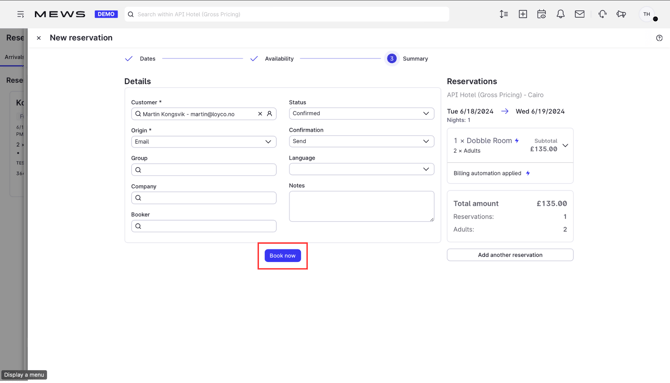
Task: Close the New reservation panel
Action: [x=39, y=38]
